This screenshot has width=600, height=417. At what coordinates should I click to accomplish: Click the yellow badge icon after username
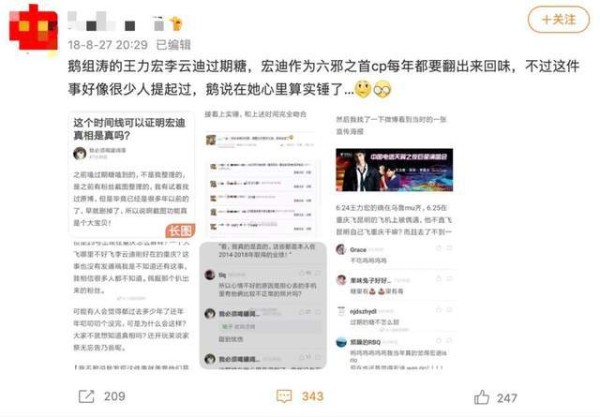tap(176, 24)
